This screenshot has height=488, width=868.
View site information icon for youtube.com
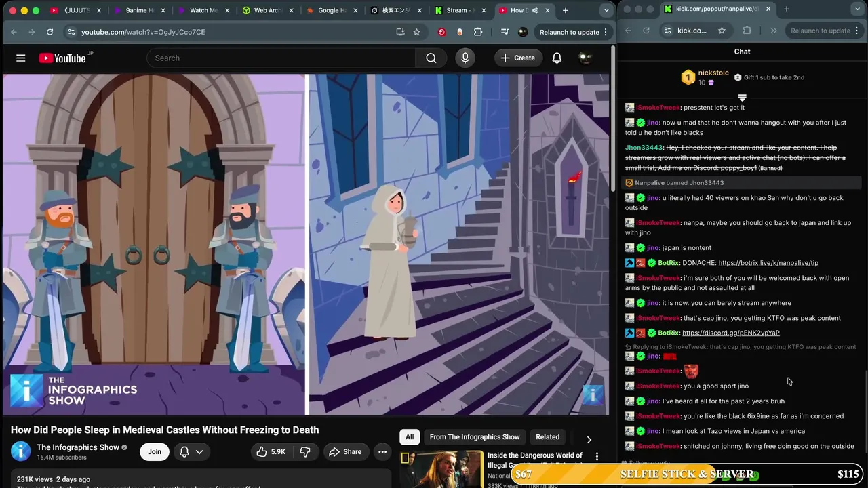point(71,32)
